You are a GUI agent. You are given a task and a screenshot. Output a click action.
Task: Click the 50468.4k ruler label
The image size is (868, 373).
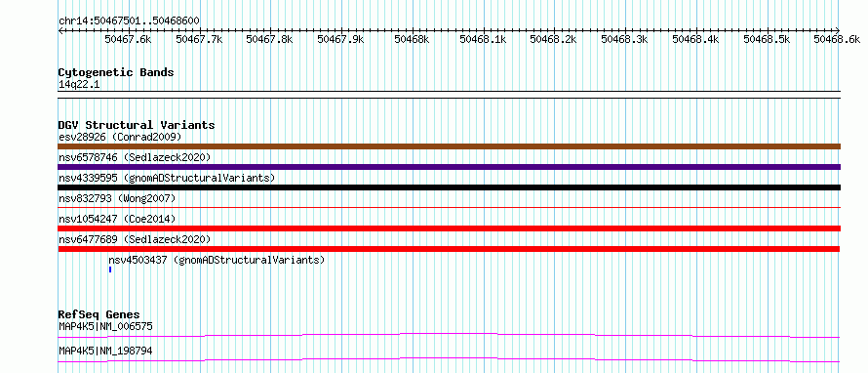click(695, 39)
